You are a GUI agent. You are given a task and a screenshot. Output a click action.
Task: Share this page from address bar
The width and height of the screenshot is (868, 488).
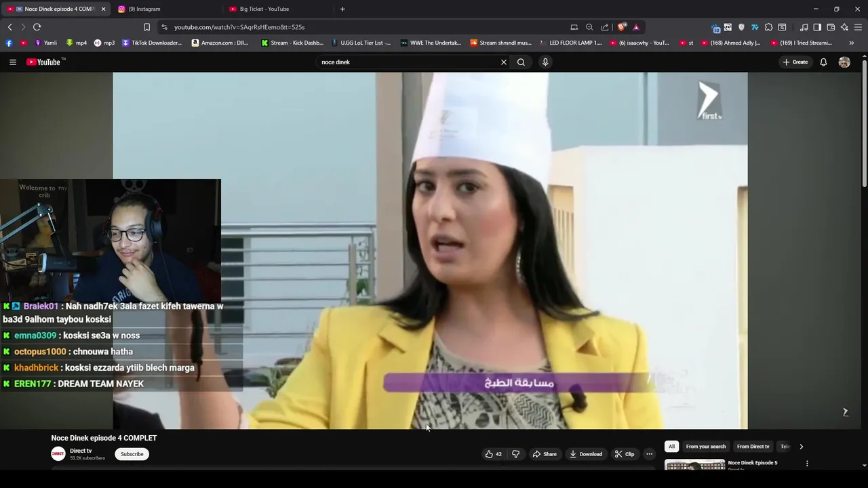click(605, 27)
